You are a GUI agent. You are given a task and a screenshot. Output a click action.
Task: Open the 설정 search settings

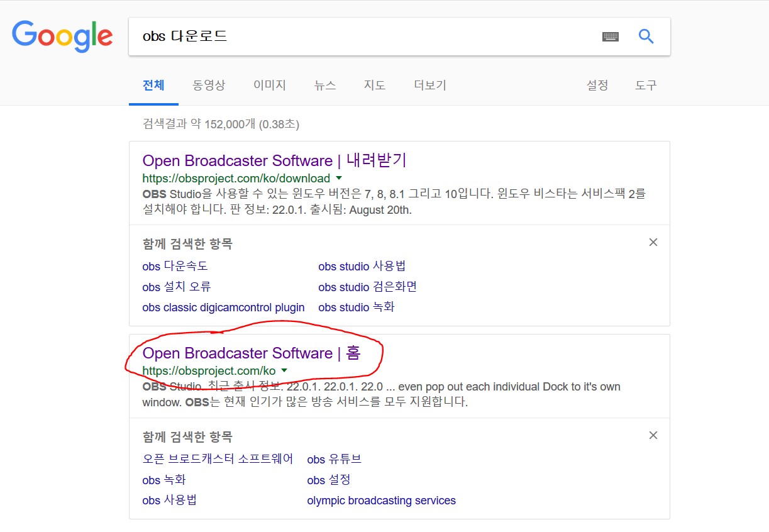click(596, 86)
